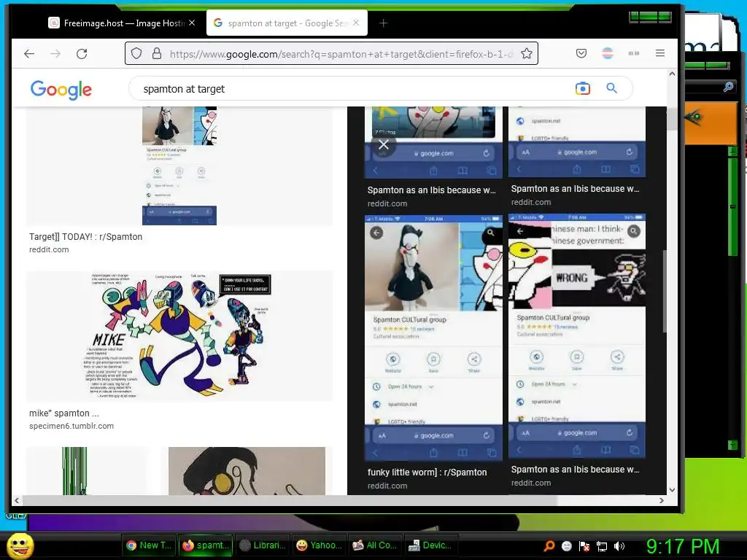Open the WRONG meme related image thumbnail
747x560 pixels.
click(x=577, y=335)
